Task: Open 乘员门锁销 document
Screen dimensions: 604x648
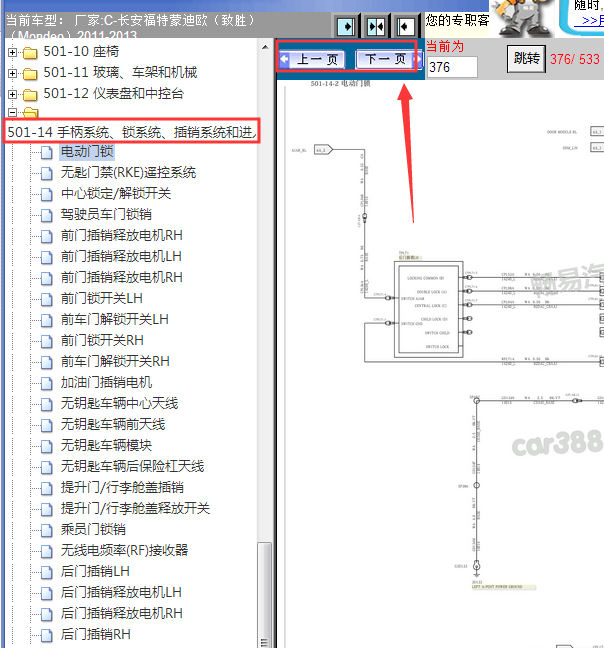Action: click(x=93, y=529)
